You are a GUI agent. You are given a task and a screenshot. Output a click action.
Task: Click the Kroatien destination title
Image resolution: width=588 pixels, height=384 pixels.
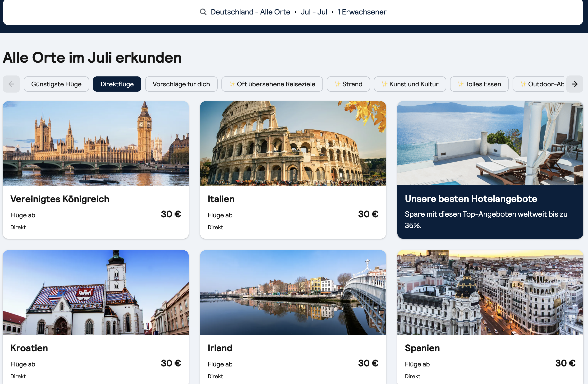coord(29,348)
